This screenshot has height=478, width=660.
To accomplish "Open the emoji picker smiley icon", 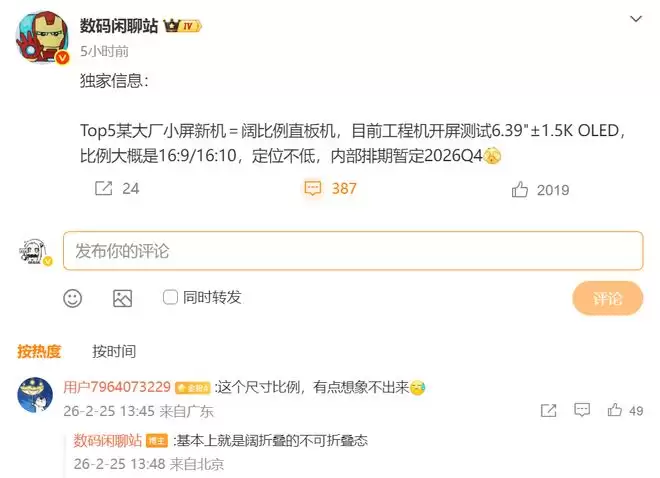I will (x=72, y=298).
